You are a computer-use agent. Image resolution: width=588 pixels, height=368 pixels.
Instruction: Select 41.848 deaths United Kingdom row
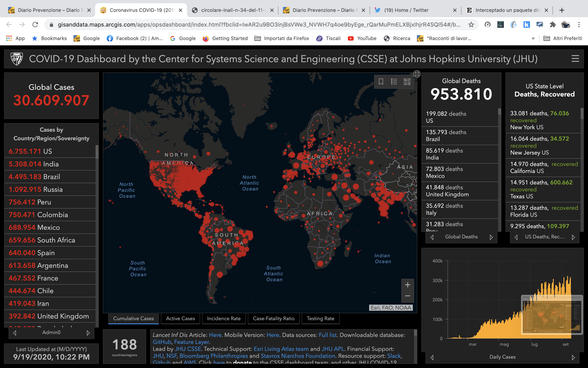[x=460, y=191]
